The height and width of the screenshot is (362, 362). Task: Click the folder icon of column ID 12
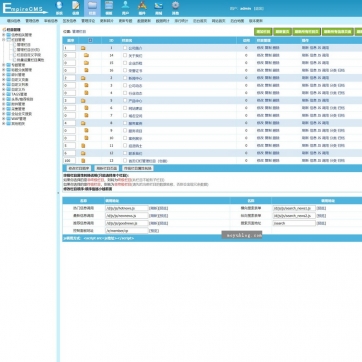pos(83,153)
